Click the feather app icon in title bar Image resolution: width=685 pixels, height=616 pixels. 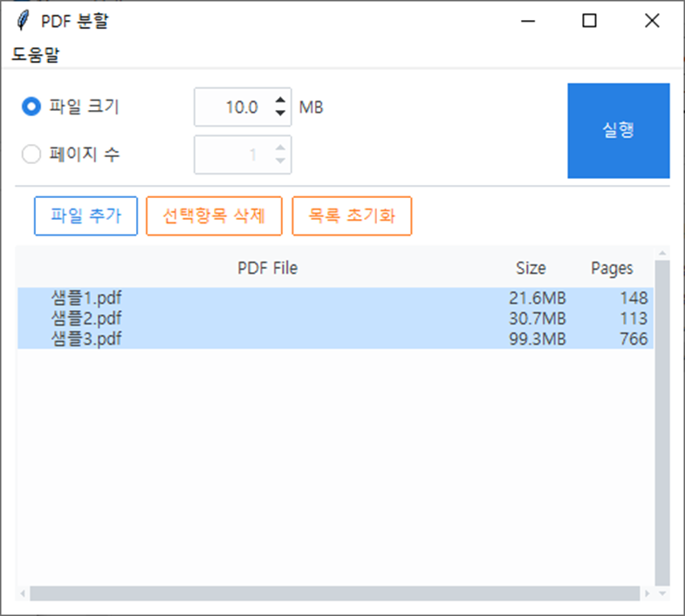point(23,20)
